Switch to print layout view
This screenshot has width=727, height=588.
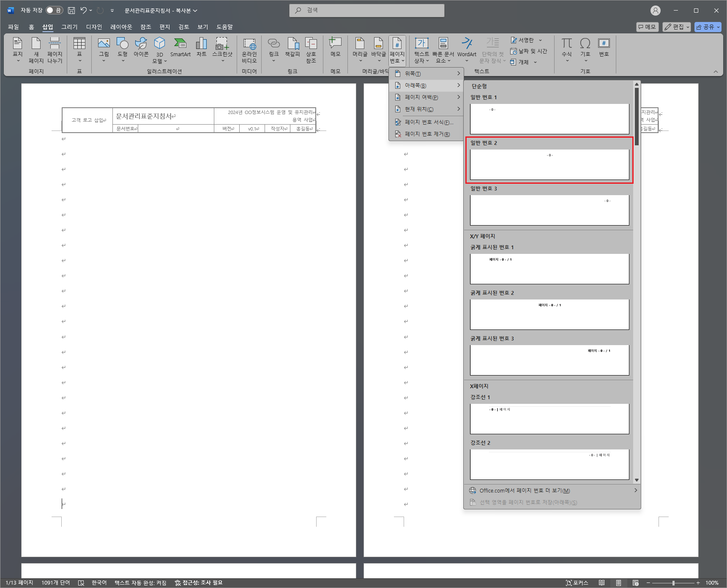pos(618,583)
